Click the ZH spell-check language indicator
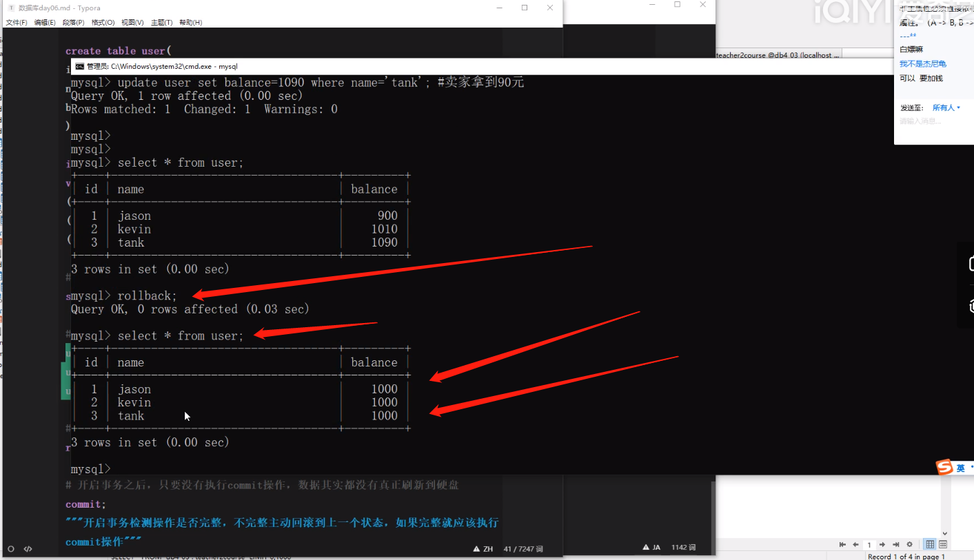The image size is (974, 560). tap(483, 549)
